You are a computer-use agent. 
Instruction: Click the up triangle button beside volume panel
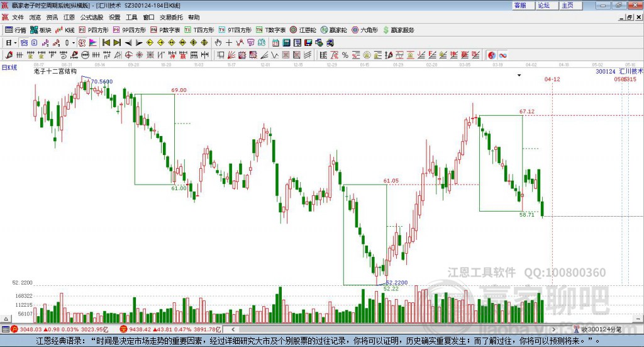click(x=6, y=319)
